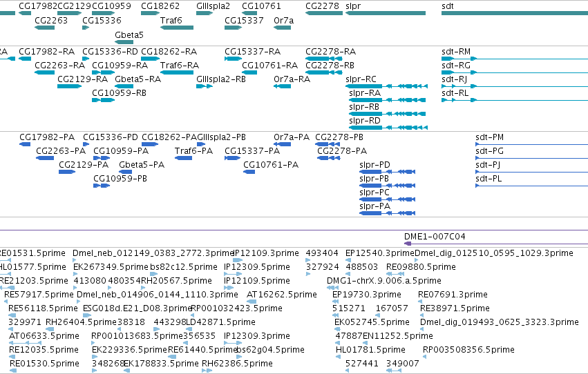Image resolution: width=588 pixels, height=374 pixels.
Task: Select transcript CG15336-RD
Action: pyautogui.click(x=111, y=51)
